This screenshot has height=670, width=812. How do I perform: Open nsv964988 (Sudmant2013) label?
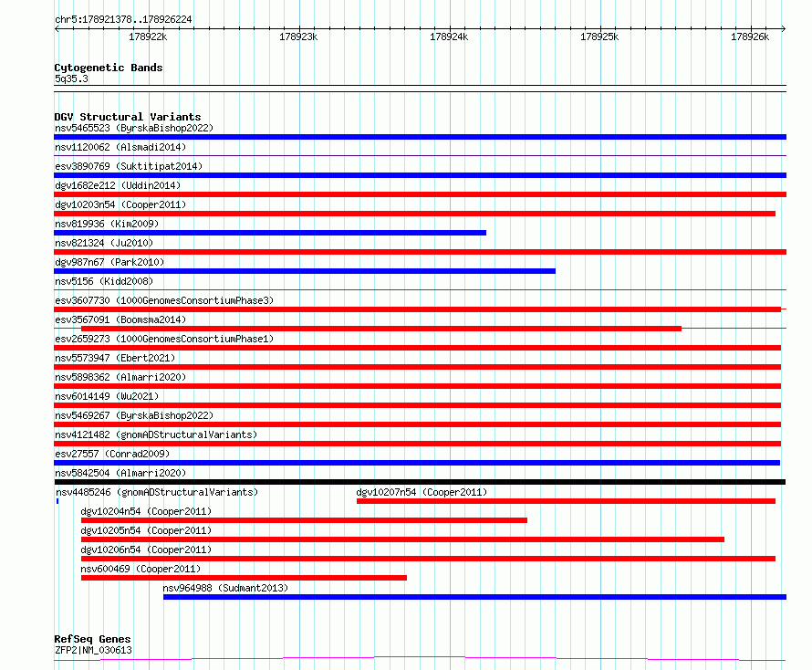tap(225, 588)
